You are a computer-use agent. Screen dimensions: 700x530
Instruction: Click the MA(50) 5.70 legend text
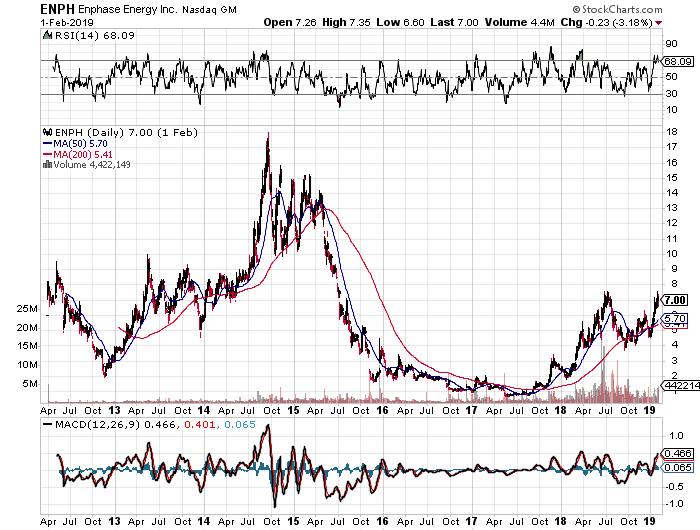[x=80, y=144]
